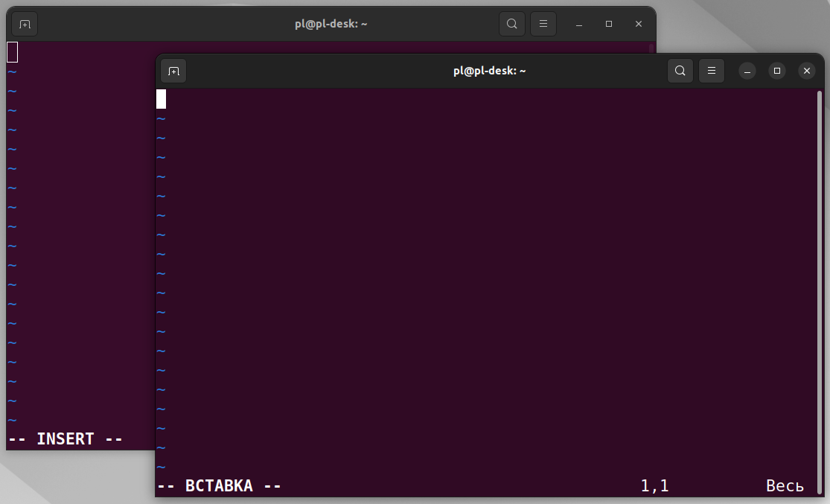Click the "-- ВСТАВКА --" mode indicator
The height and width of the screenshot is (504, 830).
coord(219,486)
